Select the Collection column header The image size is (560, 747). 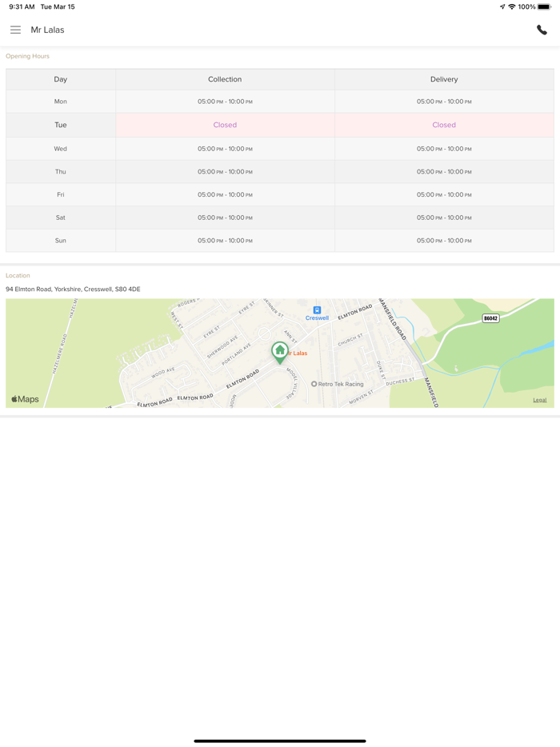tap(225, 79)
